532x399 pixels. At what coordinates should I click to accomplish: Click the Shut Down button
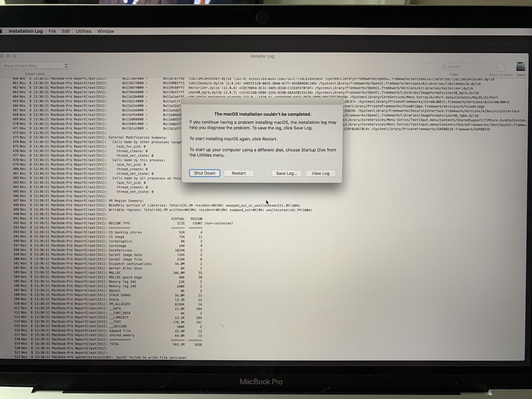point(205,173)
